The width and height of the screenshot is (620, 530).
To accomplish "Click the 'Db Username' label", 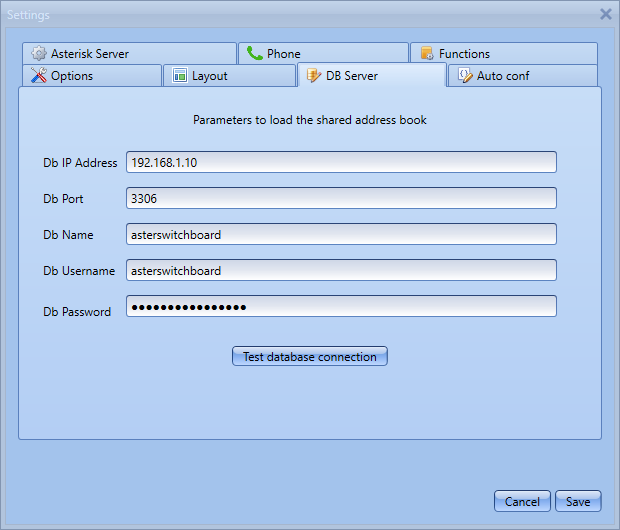I will click(x=79, y=271).
